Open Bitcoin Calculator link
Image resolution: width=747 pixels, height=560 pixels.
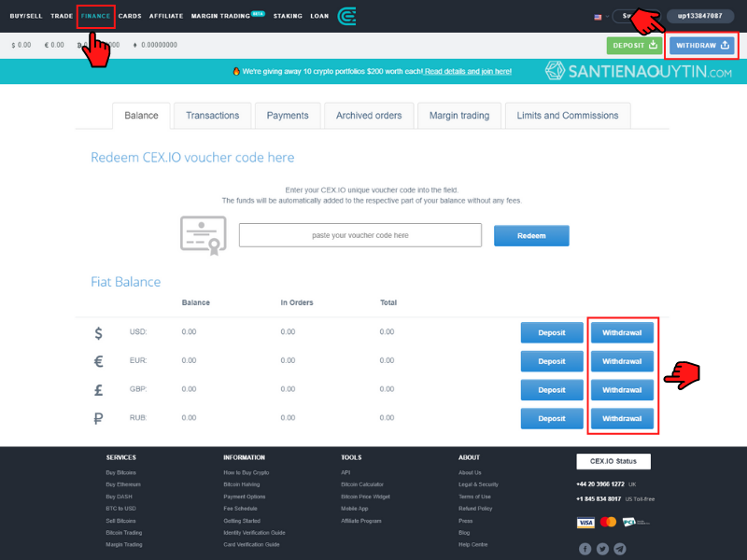click(362, 484)
